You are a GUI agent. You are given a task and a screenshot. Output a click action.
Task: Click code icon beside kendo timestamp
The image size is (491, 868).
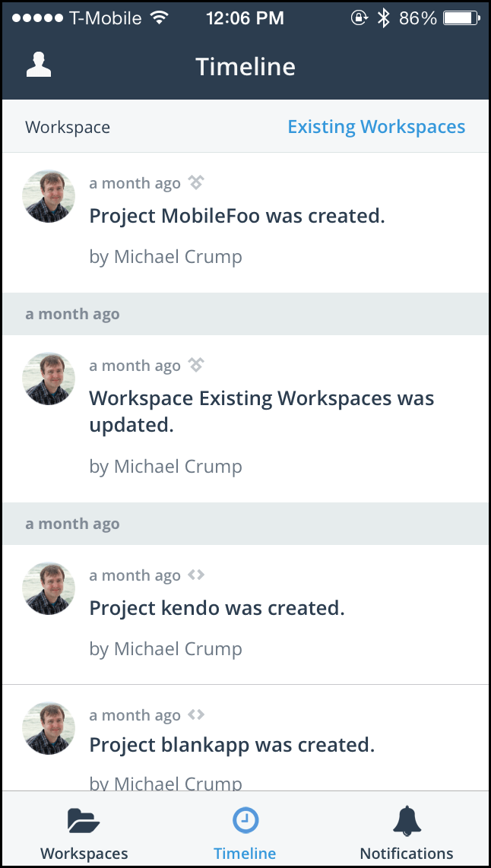click(196, 575)
